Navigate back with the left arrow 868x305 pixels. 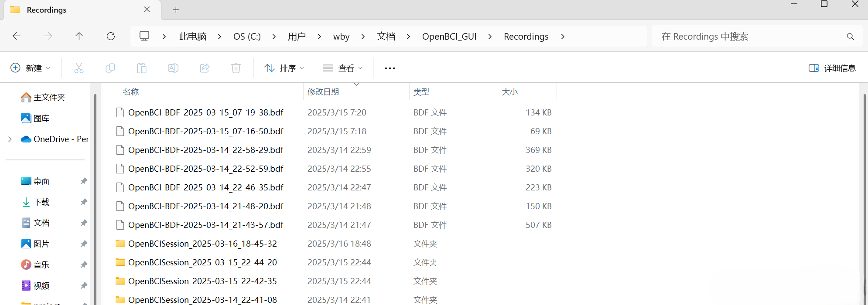17,36
